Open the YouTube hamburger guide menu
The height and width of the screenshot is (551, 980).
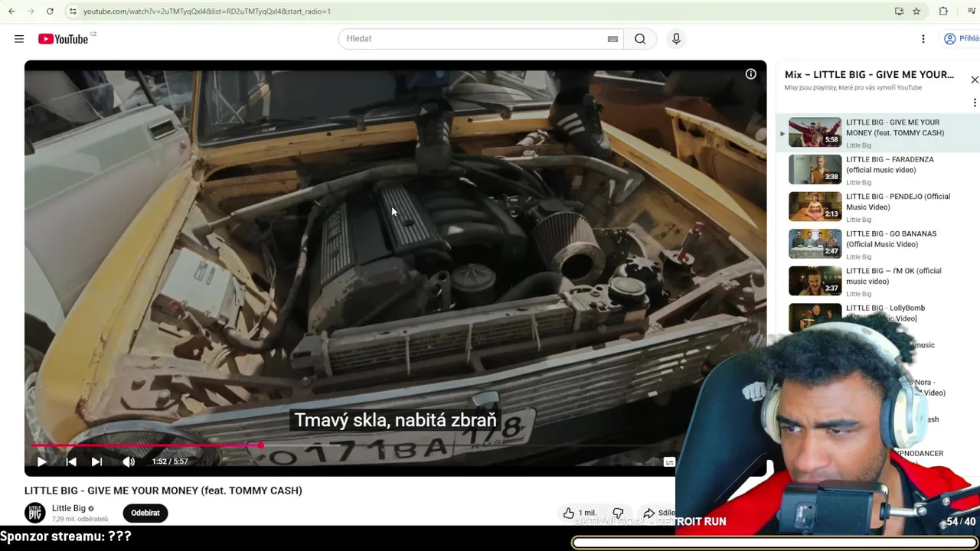19,39
